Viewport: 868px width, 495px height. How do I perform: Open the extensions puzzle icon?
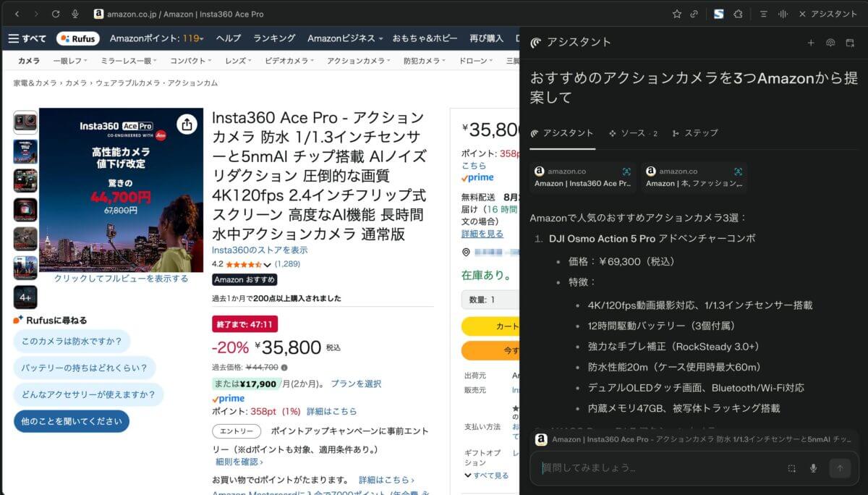pyautogui.click(x=738, y=14)
